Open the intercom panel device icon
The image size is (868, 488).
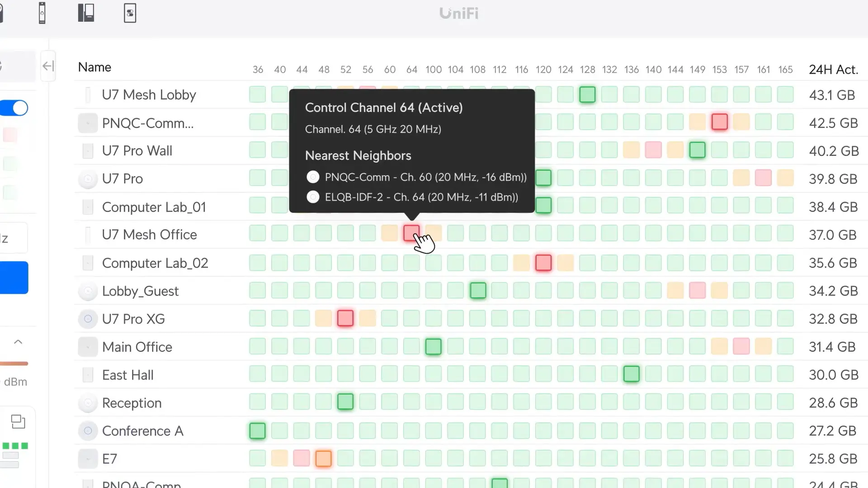86,13
